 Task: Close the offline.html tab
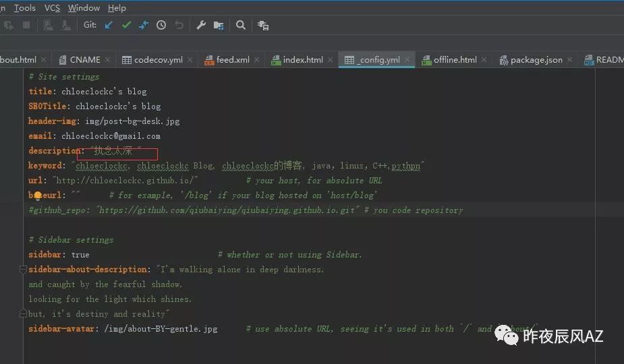[484, 59]
